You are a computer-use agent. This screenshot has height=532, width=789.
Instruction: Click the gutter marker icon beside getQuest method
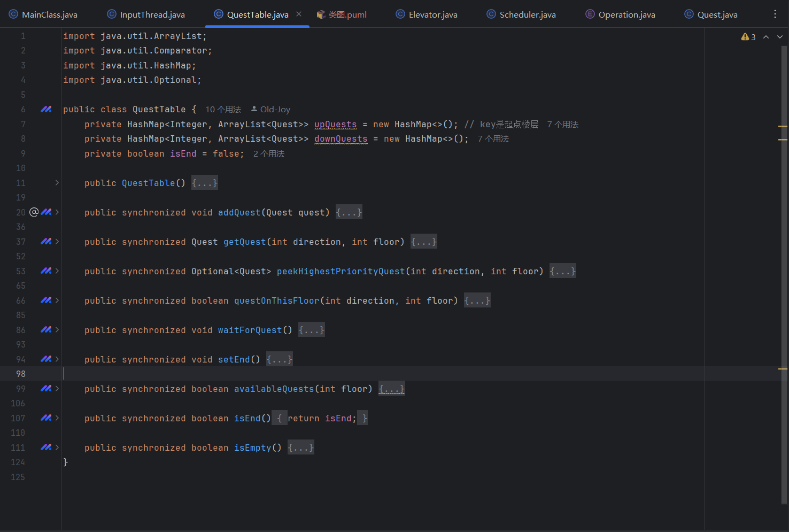click(46, 242)
